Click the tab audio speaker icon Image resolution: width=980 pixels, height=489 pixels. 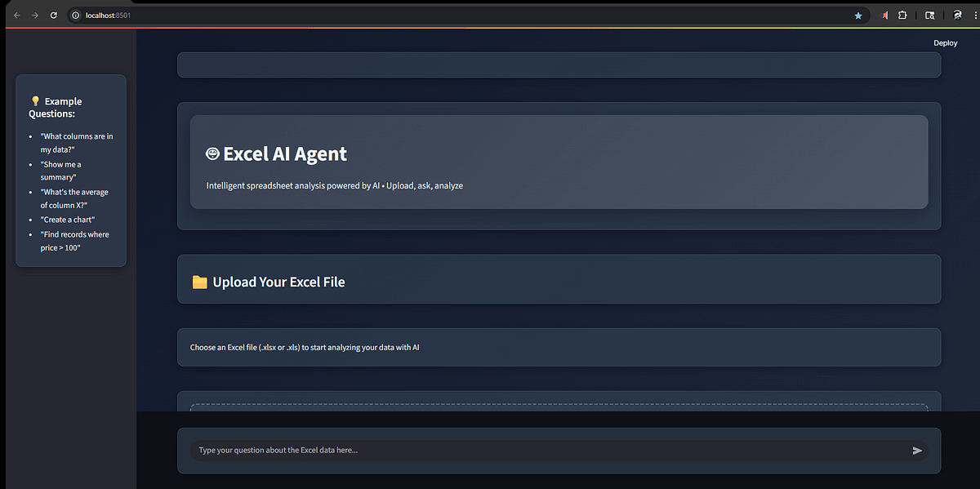[x=884, y=15]
